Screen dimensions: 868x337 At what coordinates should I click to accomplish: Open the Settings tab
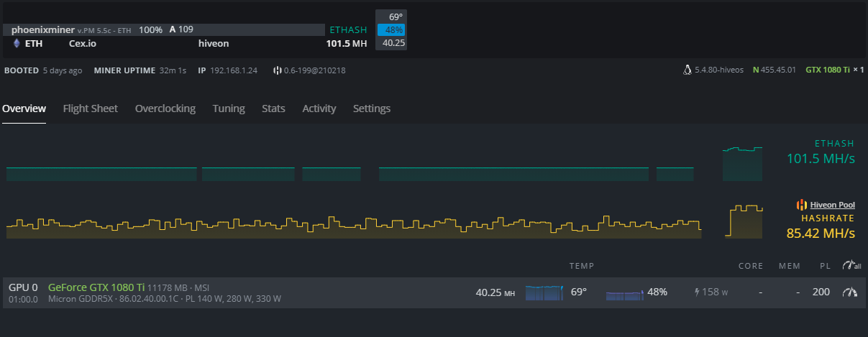pos(372,109)
